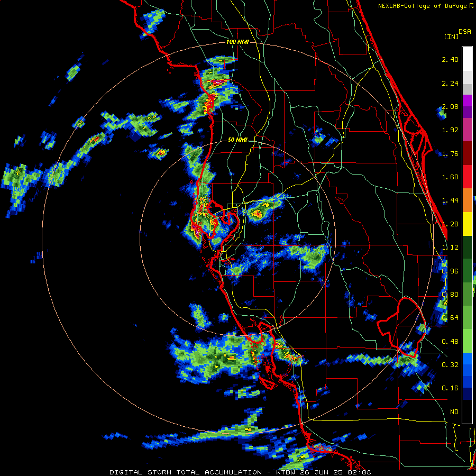Select the 0.32 legend value
Image resolution: width=476 pixels, height=476 pixels.
pos(450,365)
